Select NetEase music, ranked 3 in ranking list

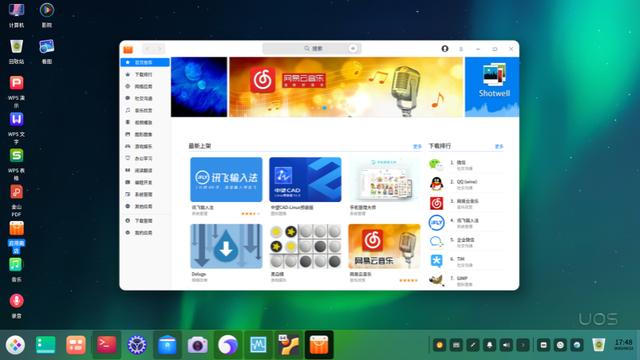pyautogui.click(x=466, y=203)
